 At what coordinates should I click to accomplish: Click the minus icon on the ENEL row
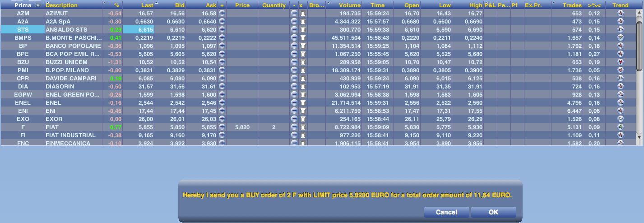coord(294,103)
